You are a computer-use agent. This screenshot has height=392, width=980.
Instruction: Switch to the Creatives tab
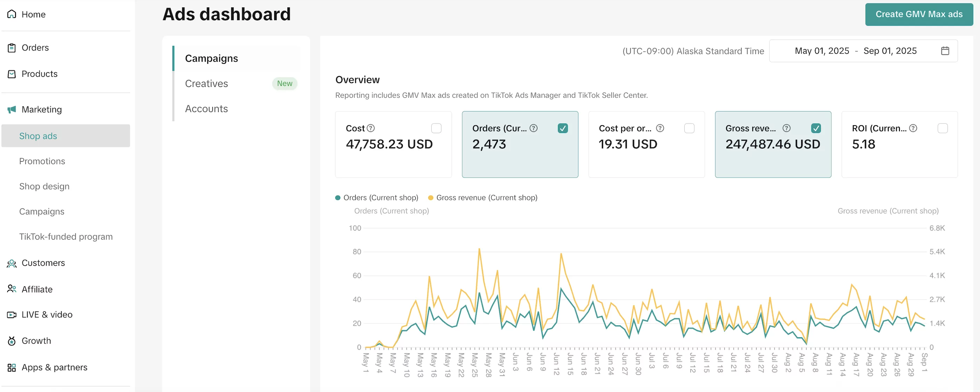206,84
